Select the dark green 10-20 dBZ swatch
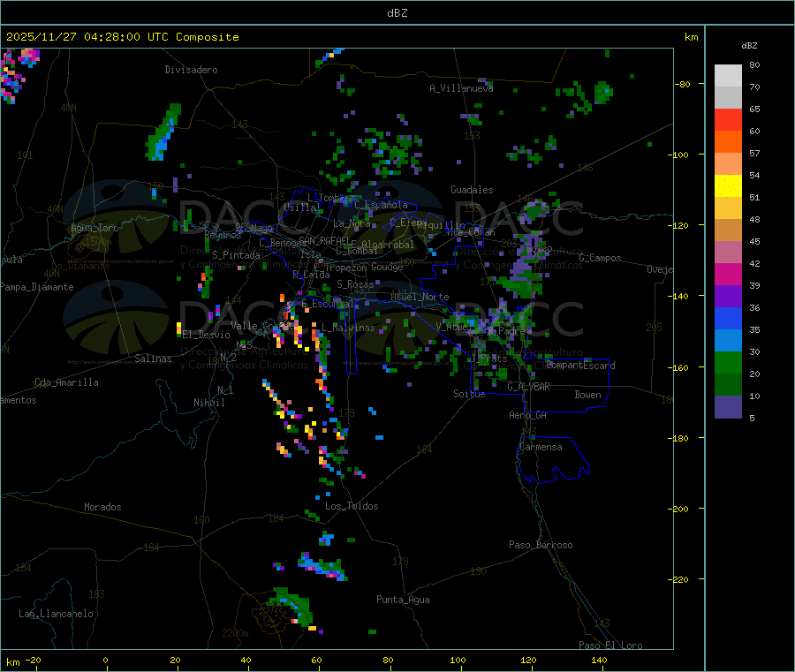Viewport: 795px width, 672px height. [728, 385]
